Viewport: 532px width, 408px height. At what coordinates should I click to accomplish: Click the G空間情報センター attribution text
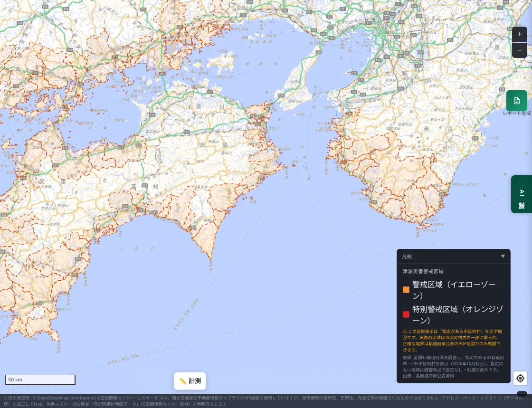(116, 398)
